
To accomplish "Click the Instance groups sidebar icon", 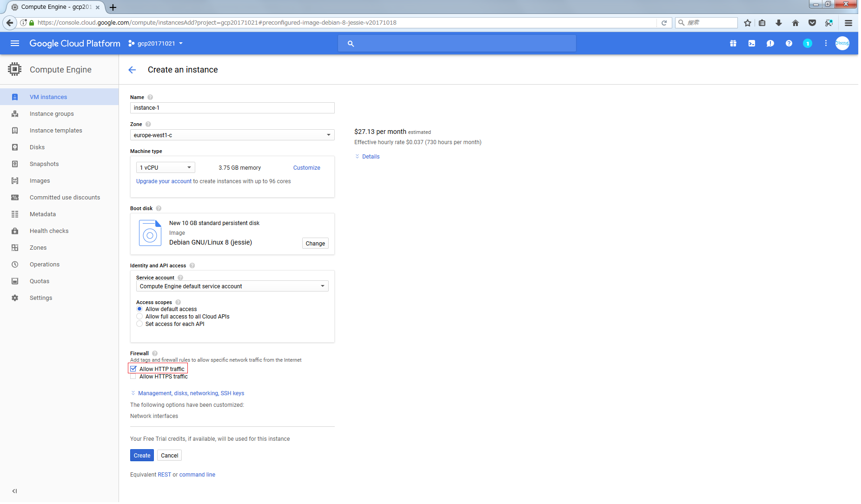I will point(15,114).
